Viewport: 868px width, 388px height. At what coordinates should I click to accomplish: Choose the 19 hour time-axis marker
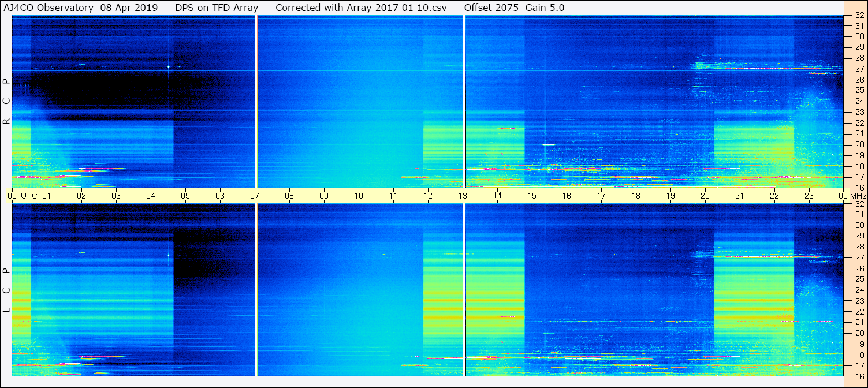click(x=670, y=196)
